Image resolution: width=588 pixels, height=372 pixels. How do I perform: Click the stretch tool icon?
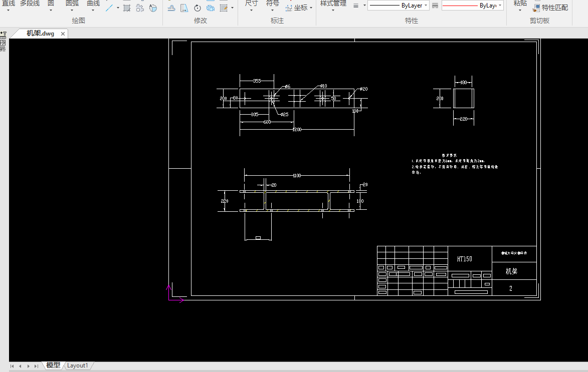coord(184,8)
